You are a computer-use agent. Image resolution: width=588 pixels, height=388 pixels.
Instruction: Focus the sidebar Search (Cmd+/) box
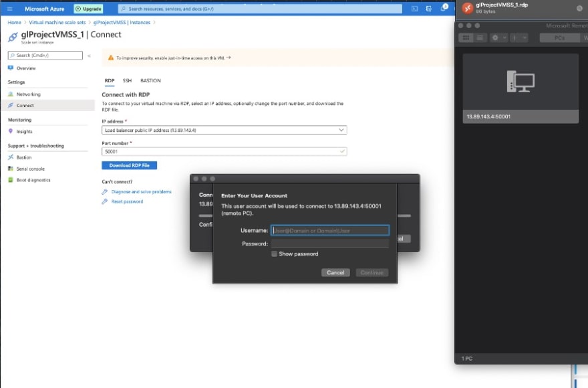point(45,56)
